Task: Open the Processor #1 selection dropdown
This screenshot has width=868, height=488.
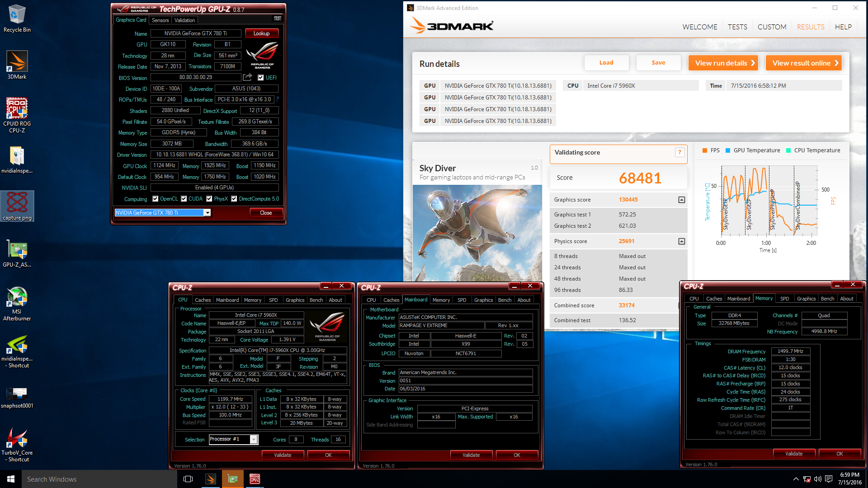Action: [x=254, y=439]
